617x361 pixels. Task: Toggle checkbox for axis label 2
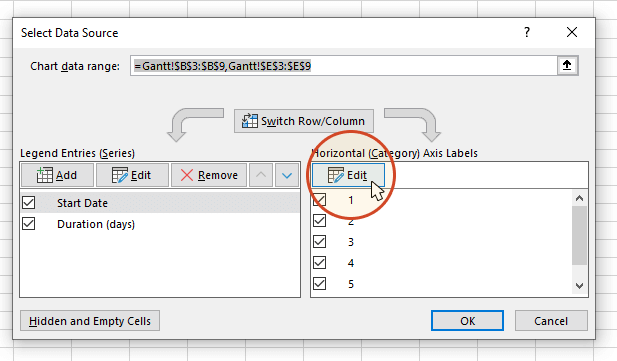click(x=320, y=220)
